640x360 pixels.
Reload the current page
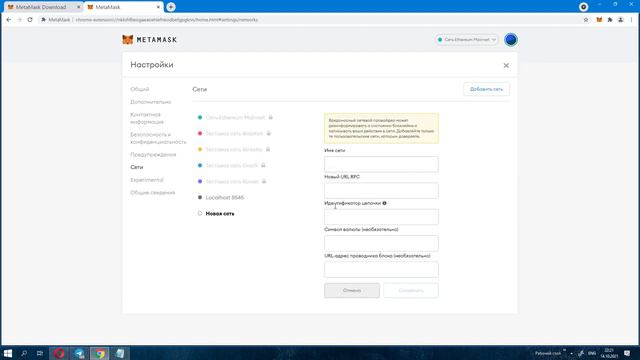[30, 20]
